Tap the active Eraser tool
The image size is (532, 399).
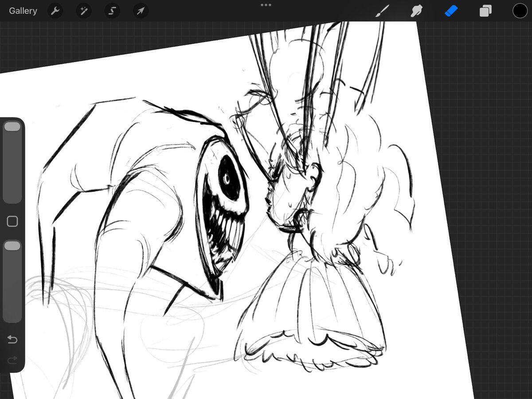[x=450, y=11]
